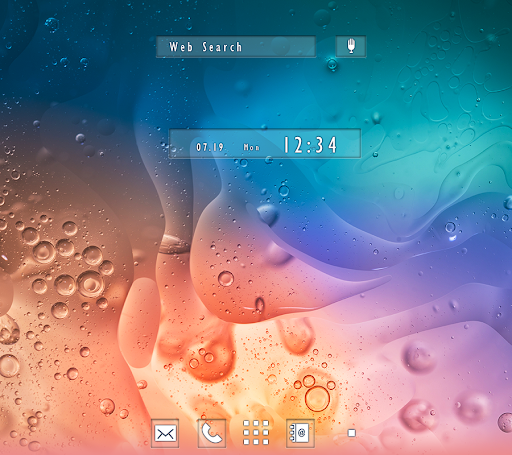512x455 pixels.
Task: Open the envelope mail app icon
Action: [x=165, y=433]
